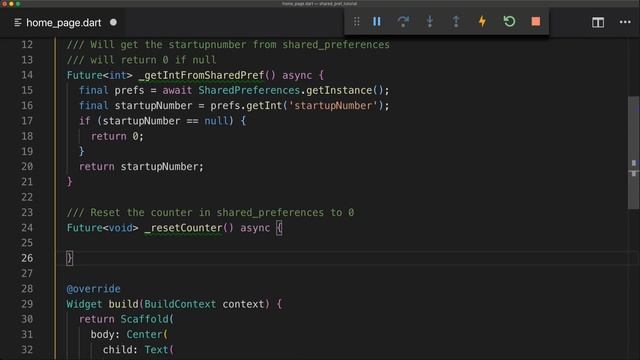This screenshot has width=640, height=360.
Task: Click SharedPreferences on line 15
Action: point(249,90)
